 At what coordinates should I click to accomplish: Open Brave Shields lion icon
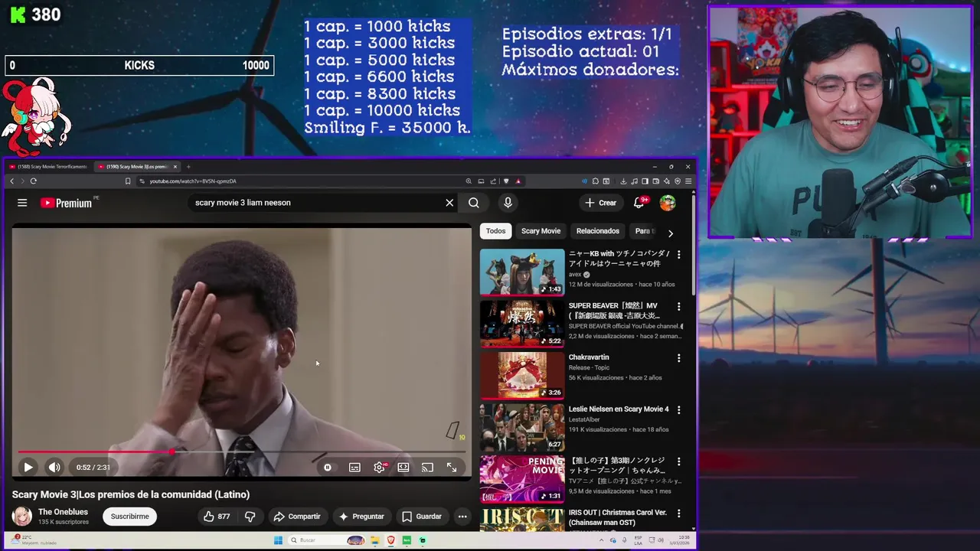point(506,181)
